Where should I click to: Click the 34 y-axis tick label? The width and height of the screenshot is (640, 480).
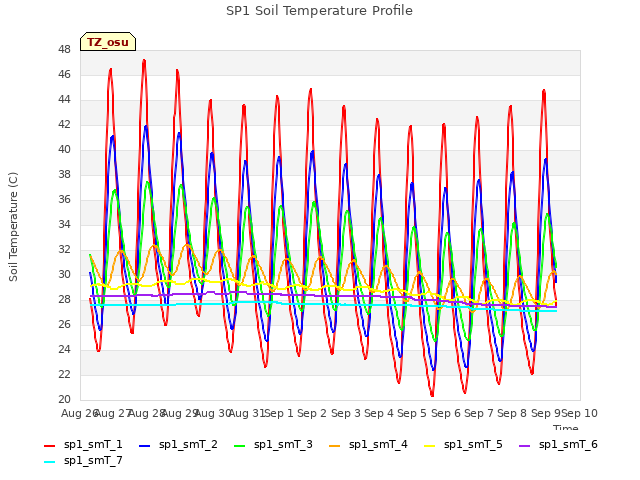click(x=64, y=224)
